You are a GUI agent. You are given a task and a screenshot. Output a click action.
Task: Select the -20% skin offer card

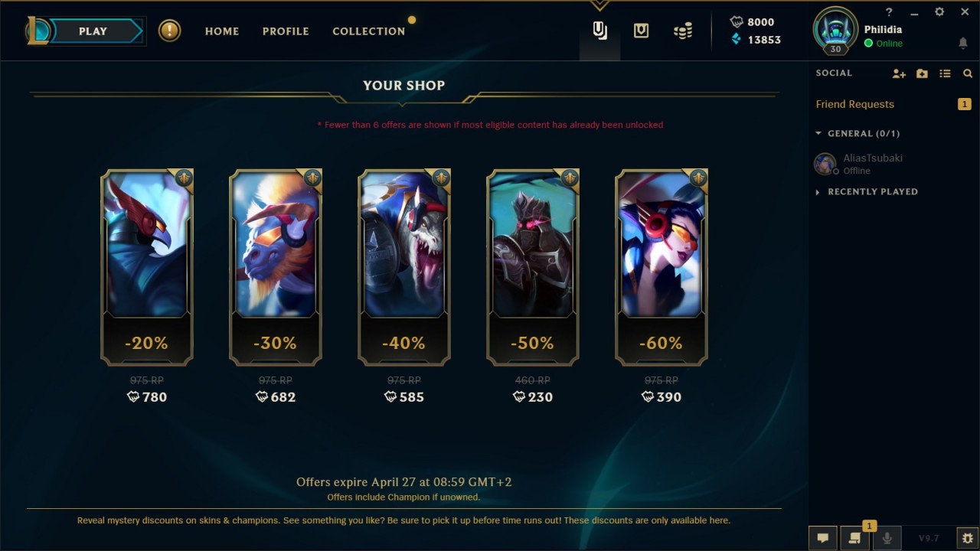147,266
